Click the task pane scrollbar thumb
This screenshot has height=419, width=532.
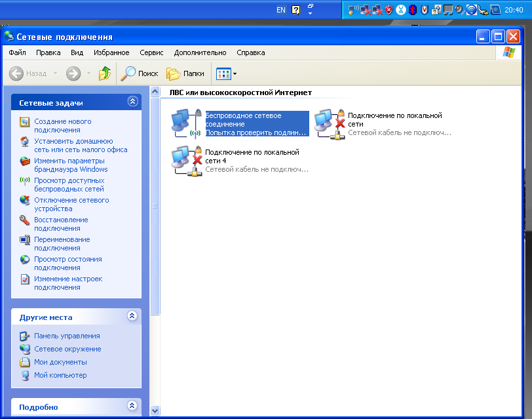[x=155, y=206]
